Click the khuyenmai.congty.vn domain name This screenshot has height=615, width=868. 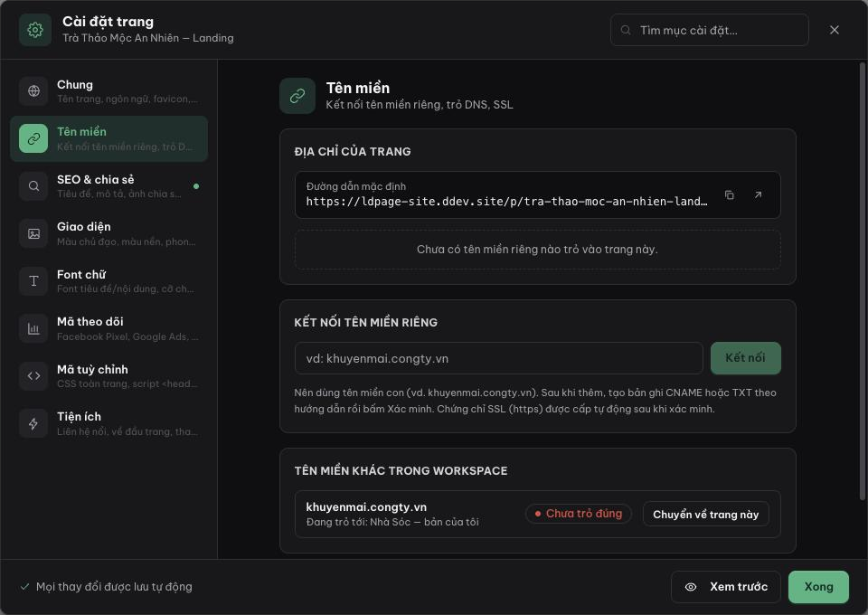(x=366, y=507)
